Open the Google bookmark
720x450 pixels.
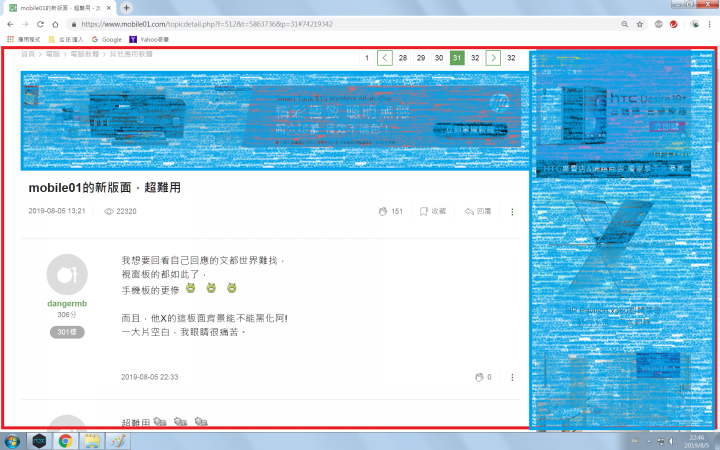pos(107,39)
